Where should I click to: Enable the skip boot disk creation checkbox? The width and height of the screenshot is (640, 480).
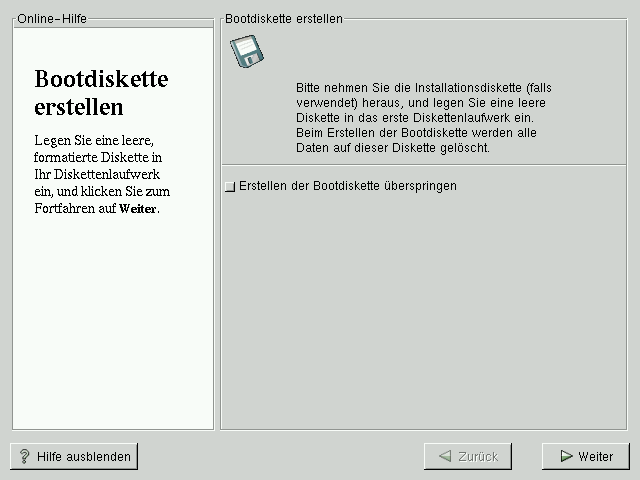click(x=231, y=186)
